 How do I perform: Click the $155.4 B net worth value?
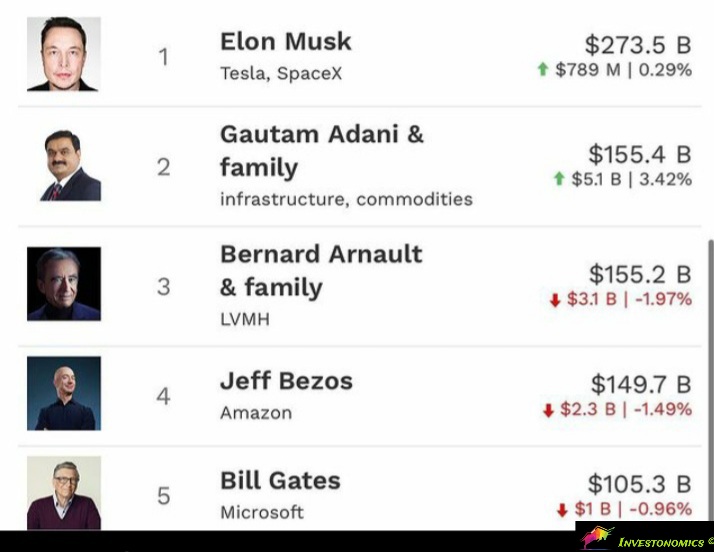[639, 154]
